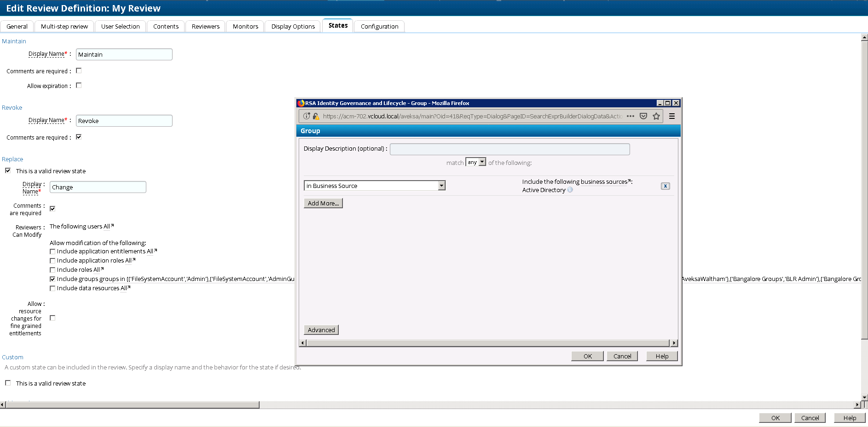868x427 pixels.
Task: Remove Active Directory using the X icon
Action: tap(665, 186)
